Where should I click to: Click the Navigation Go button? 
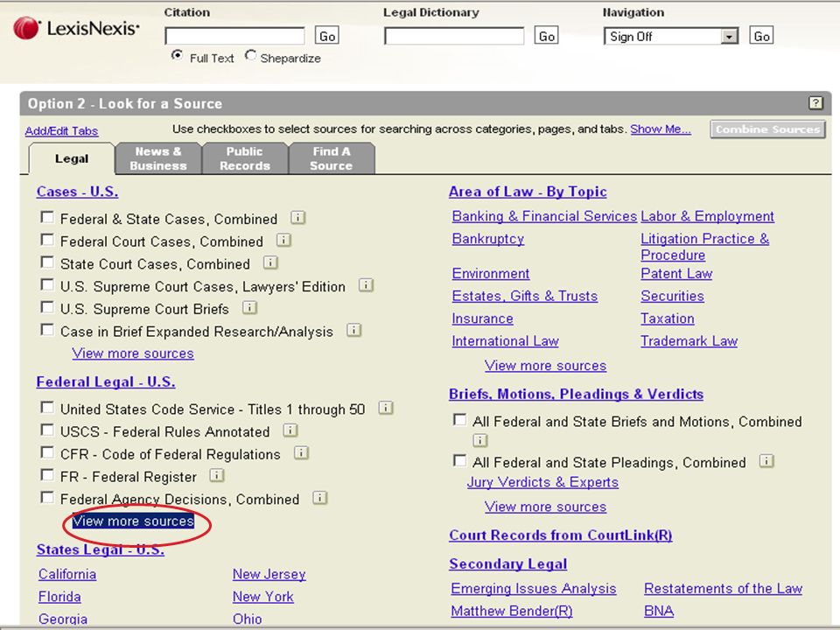[761, 36]
